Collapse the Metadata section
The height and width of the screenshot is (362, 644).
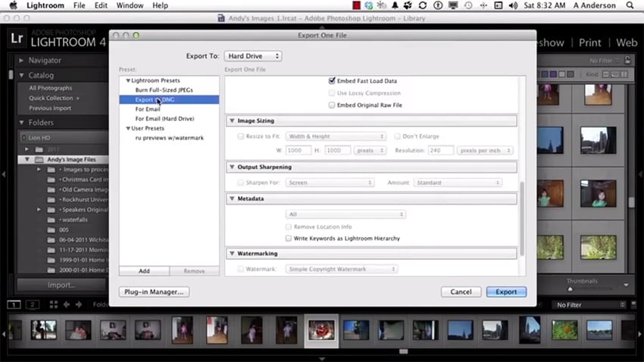coord(232,198)
